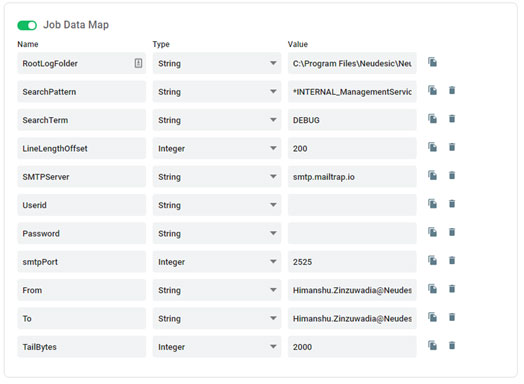
Task: Click the empty Userid value field
Action: 352,205
